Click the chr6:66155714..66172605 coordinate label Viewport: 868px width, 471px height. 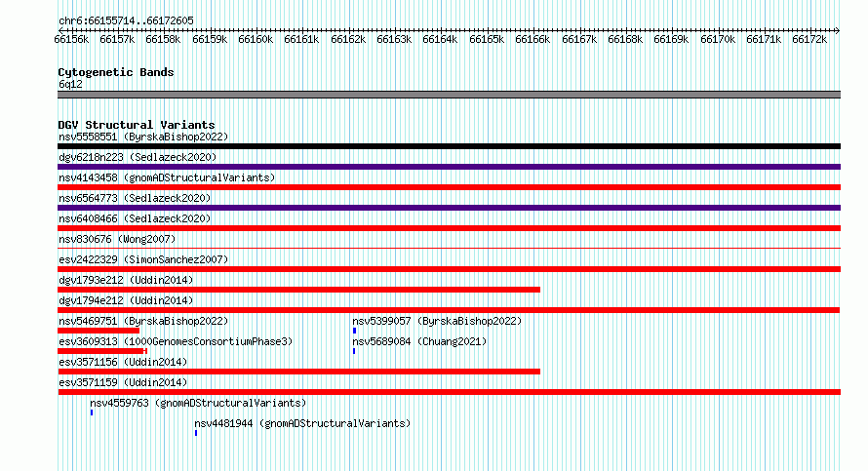point(126,20)
